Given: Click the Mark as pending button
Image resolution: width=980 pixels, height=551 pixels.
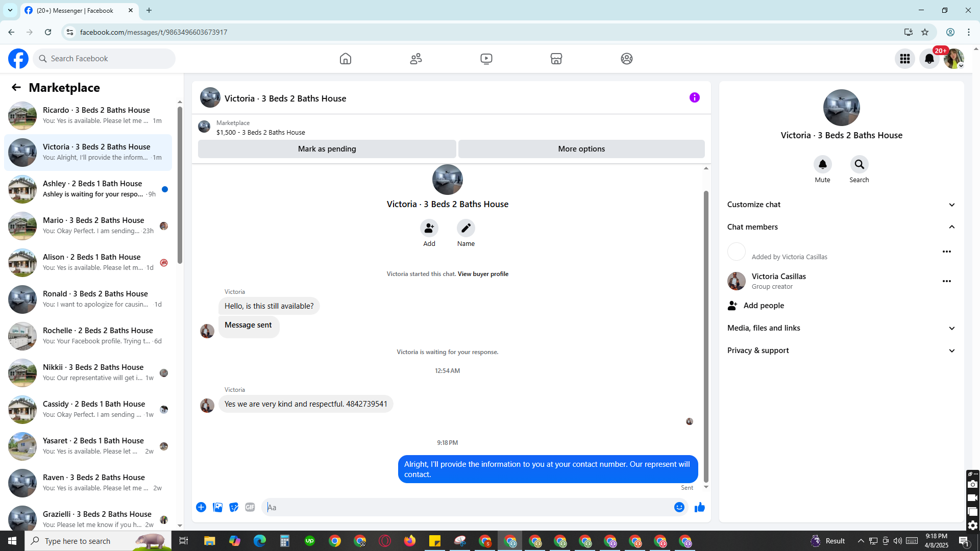Looking at the screenshot, I should click(x=327, y=149).
